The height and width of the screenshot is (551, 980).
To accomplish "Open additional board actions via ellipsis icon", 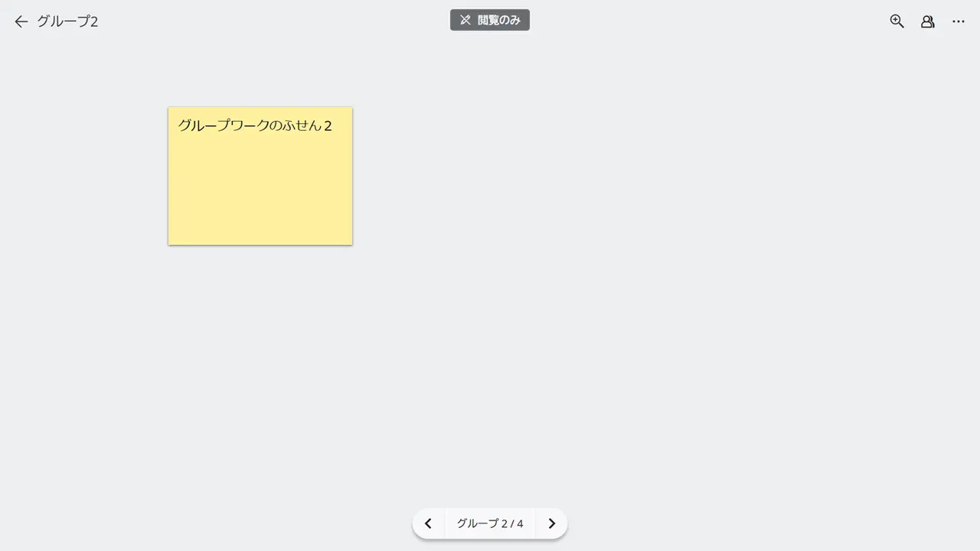I will [x=958, y=21].
